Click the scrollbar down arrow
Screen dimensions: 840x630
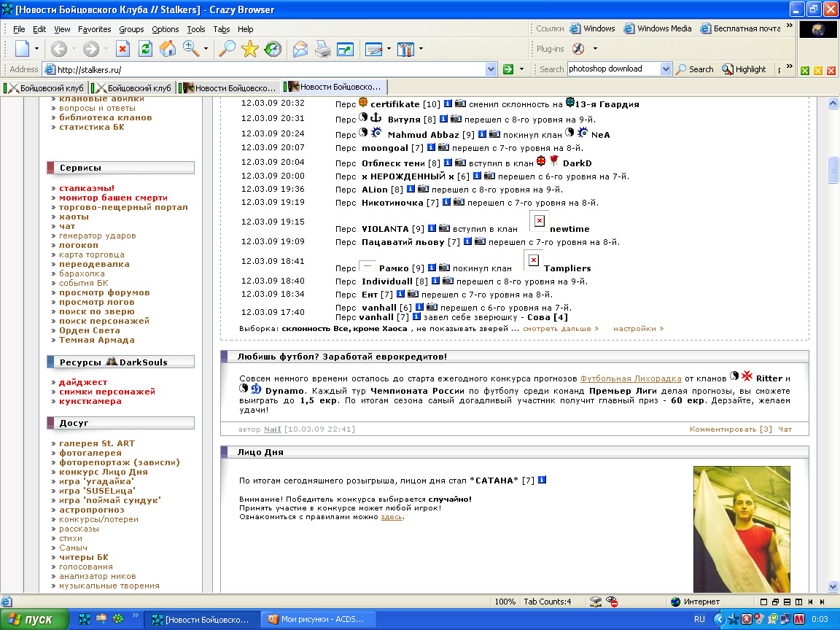833,586
